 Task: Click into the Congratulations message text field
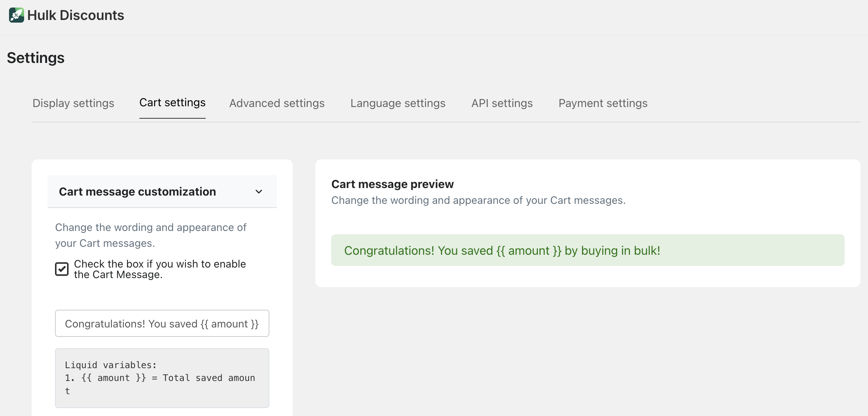162,323
